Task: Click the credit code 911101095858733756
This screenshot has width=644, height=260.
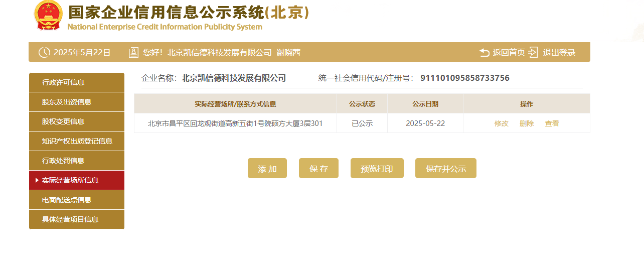Action: [x=465, y=78]
